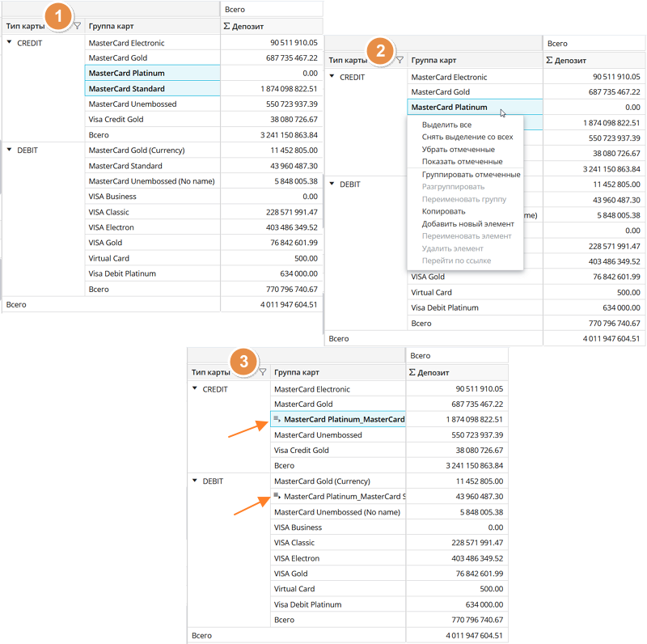Image resolution: width=647 pixels, height=644 pixels.
Task: Collapse the CREDIT group in table 3
Action: (x=195, y=389)
